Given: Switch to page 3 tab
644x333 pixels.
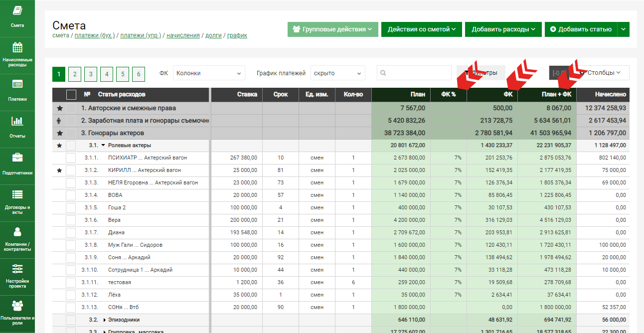Looking at the screenshot, I should click(91, 74).
